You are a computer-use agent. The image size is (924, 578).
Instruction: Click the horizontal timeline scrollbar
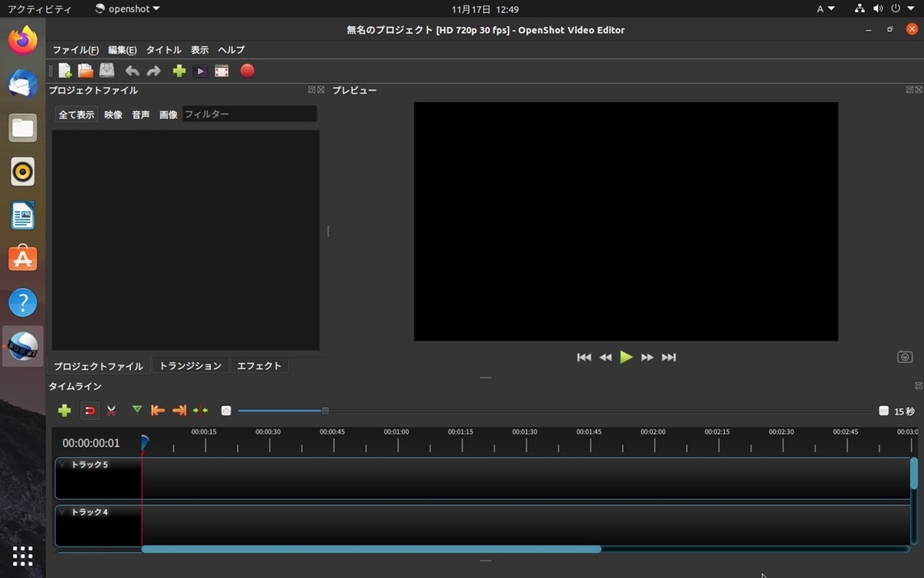371,549
